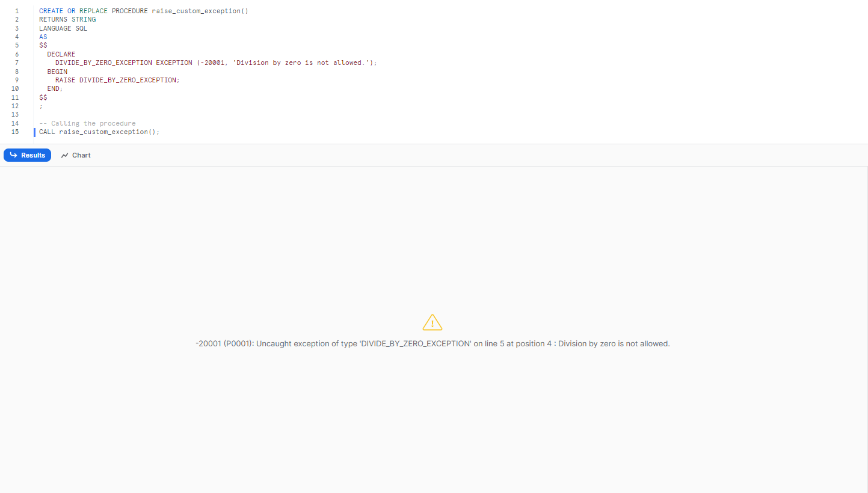Click the DIVIDE_BY_ZERO_EXCEPTION declaration line

point(214,63)
